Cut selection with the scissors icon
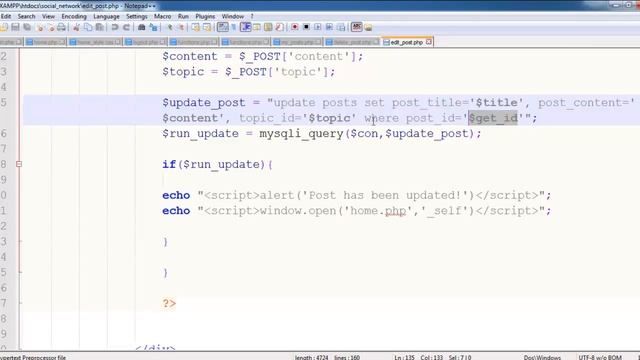The width and height of the screenshot is (640, 360). pos(76,27)
